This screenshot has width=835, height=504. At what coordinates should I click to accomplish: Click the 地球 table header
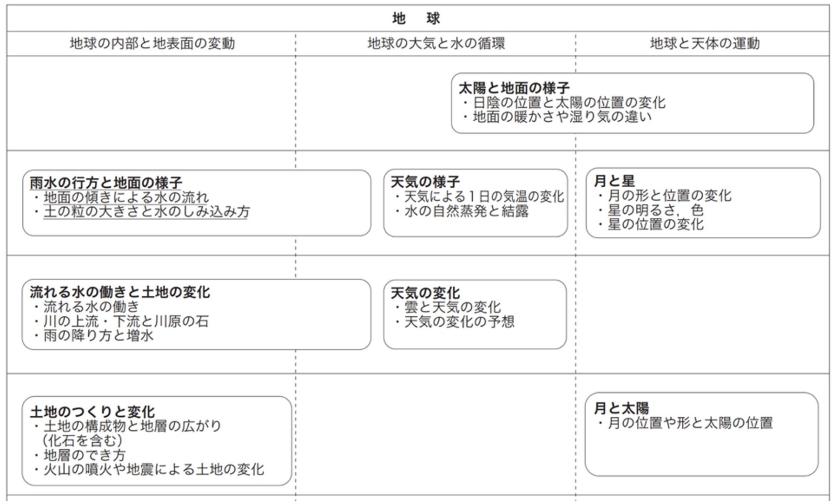click(416, 18)
